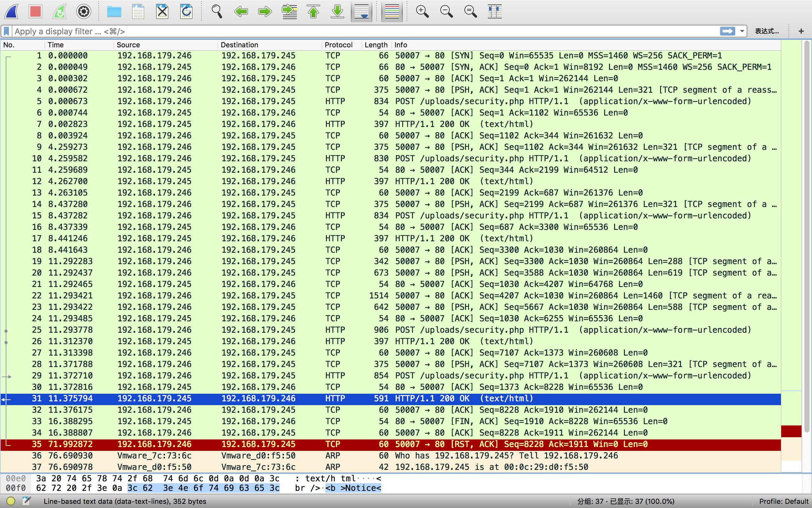Sort by Protocol column header
The width and height of the screenshot is (812, 508).
[342, 45]
